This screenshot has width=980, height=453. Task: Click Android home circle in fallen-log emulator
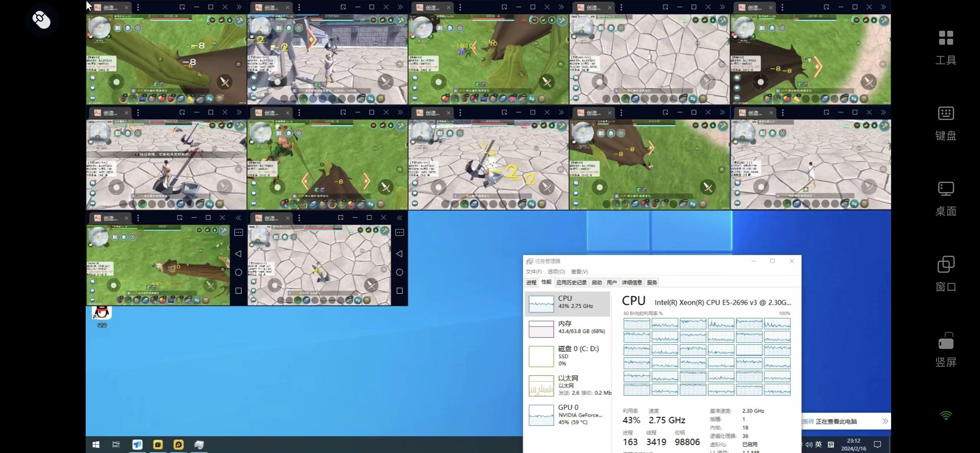pyautogui.click(x=238, y=272)
